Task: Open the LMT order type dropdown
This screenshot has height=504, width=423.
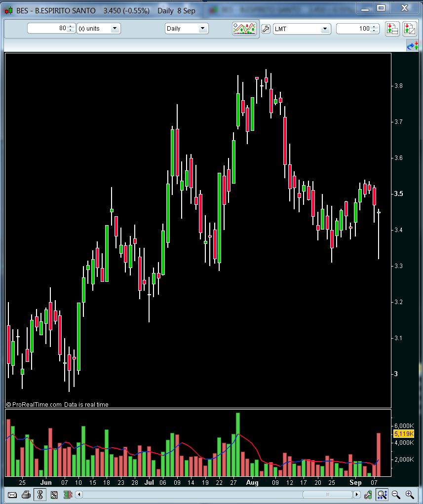Action: point(302,29)
